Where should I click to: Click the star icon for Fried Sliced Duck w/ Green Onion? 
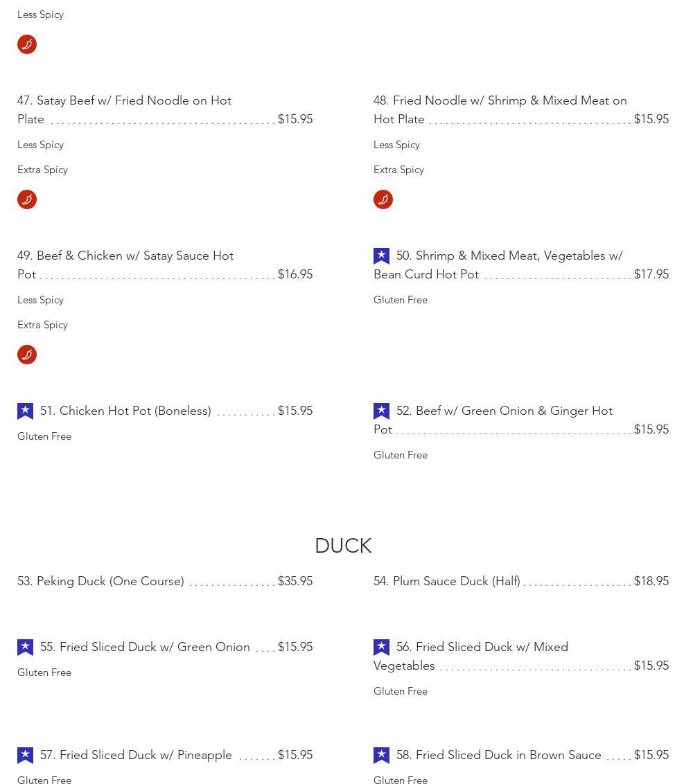point(25,648)
